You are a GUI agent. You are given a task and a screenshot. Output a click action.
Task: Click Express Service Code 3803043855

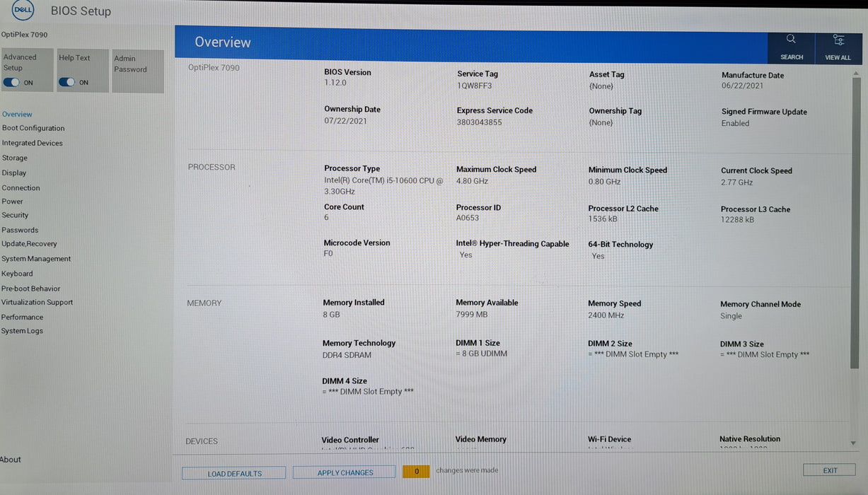480,122
